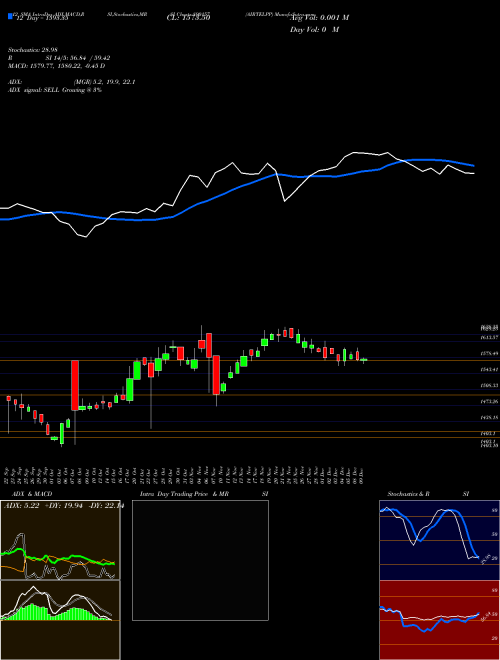Click the 'Day Vol: 0 M' label
The image size is (500, 660).
tap(314, 29)
